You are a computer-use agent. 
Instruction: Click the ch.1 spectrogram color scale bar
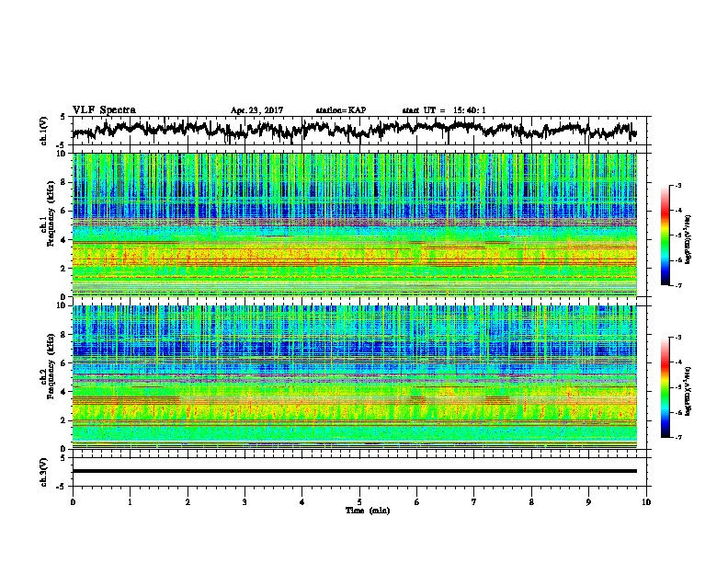pos(665,236)
